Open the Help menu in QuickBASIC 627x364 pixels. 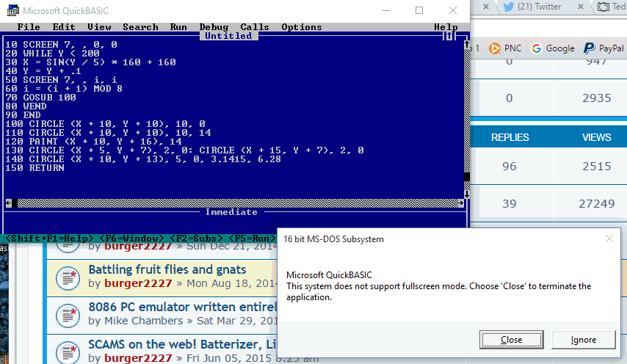pos(446,27)
